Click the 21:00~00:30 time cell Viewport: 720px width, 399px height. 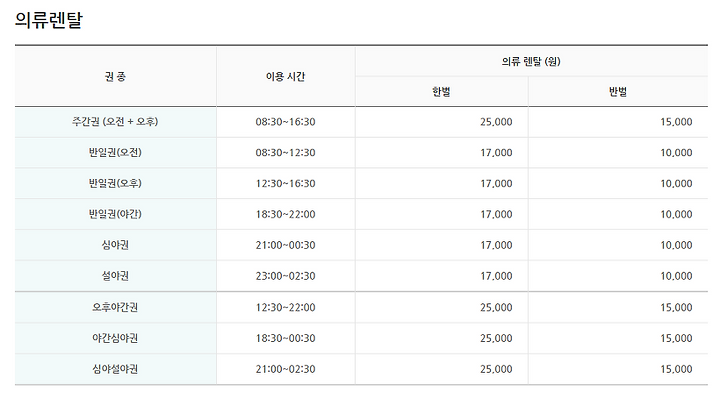point(286,245)
